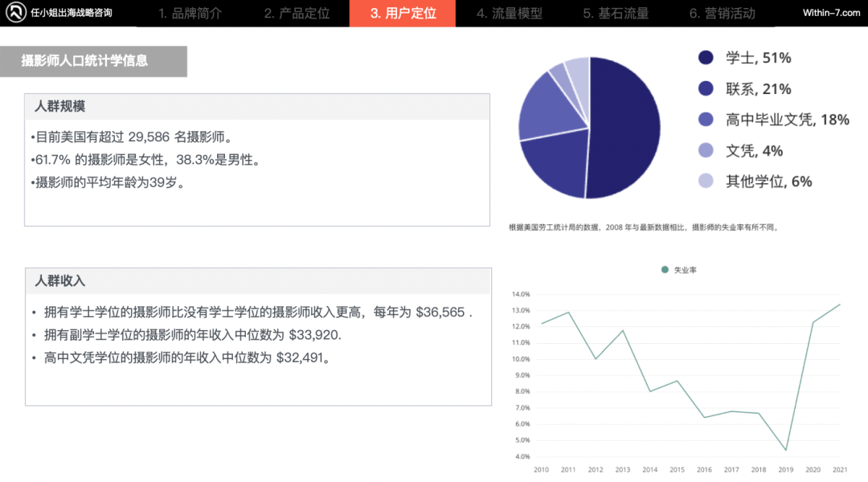Select the active 3. 用户定位 tab
This screenshot has width=868, height=482.
pos(403,14)
